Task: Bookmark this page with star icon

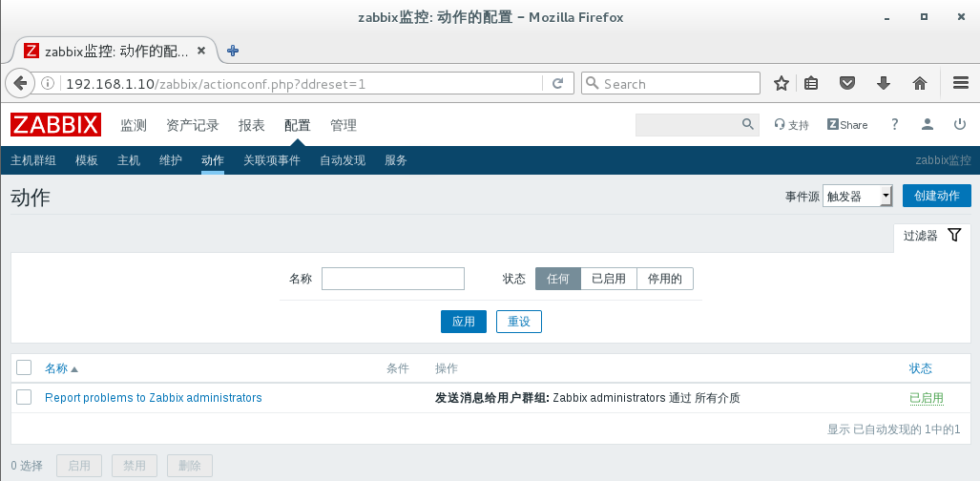Action: (782, 83)
